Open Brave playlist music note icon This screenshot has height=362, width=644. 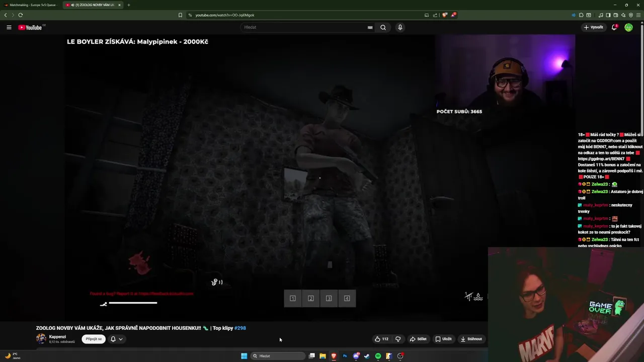601,15
